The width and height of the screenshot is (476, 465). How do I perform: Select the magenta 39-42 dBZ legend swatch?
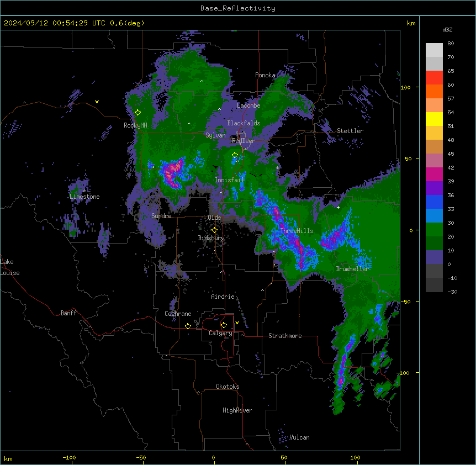tap(434, 175)
